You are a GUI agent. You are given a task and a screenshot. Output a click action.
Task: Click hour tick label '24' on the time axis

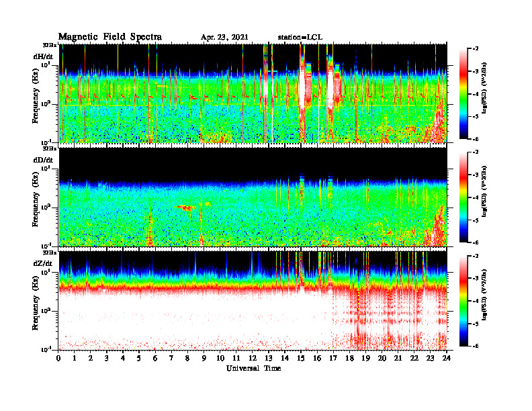pos(447,358)
